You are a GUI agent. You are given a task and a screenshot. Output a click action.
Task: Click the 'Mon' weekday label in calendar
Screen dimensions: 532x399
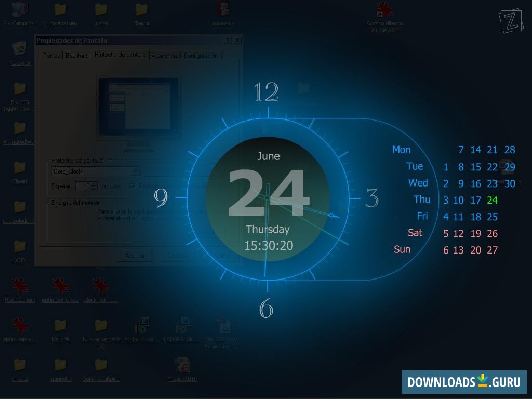click(402, 150)
